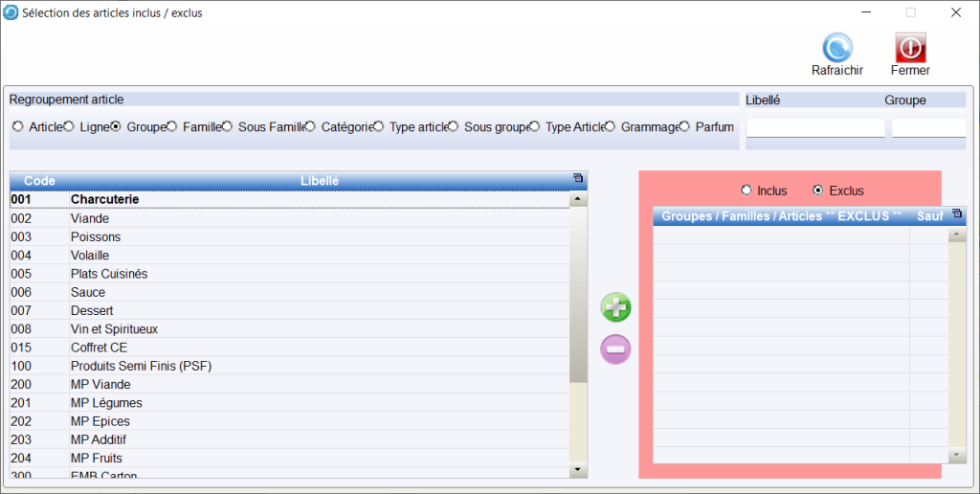Select the Vin et Spiritueux row
This screenshot has width=980, height=494.
114,329
